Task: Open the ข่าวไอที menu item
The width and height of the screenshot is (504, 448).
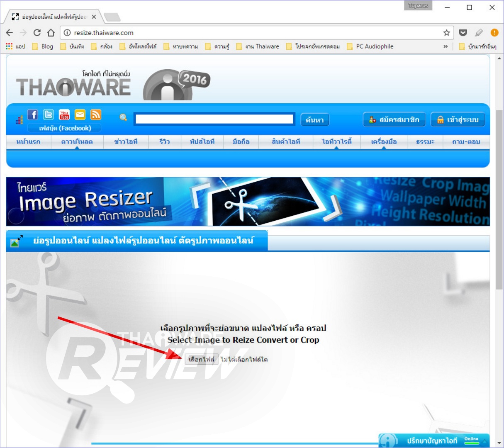Action: tap(126, 141)
